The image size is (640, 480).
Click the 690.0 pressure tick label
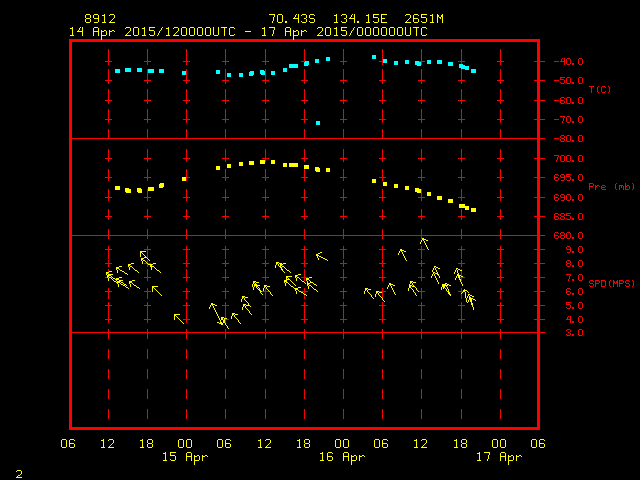(x=568, y=198)
